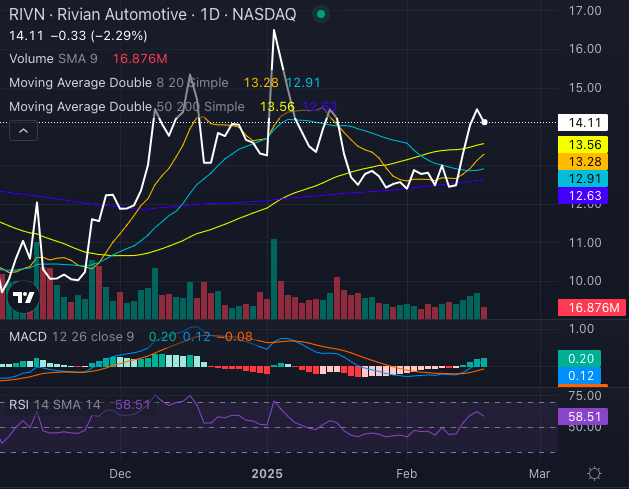Screen dimensions: 629x489
Task: Click the purple 58.51 RSI tag
Action: tap(582, 416)
